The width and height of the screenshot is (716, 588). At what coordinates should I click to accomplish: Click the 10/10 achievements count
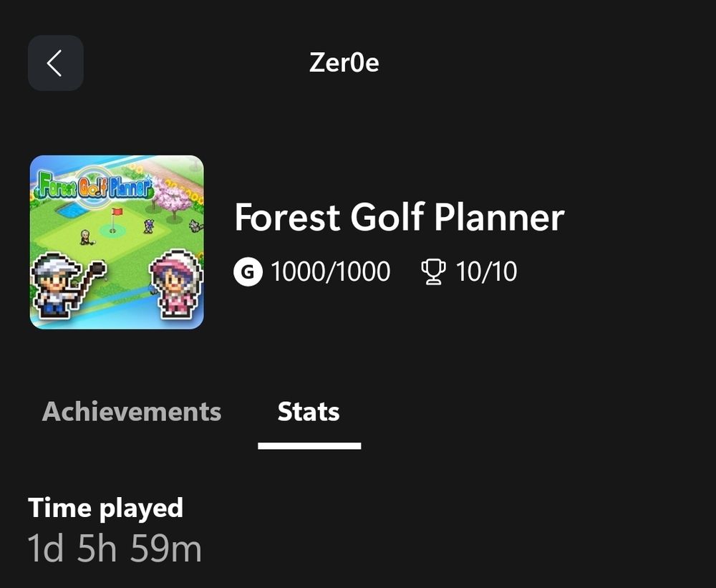pyautogui.click(x=486, y=272)
